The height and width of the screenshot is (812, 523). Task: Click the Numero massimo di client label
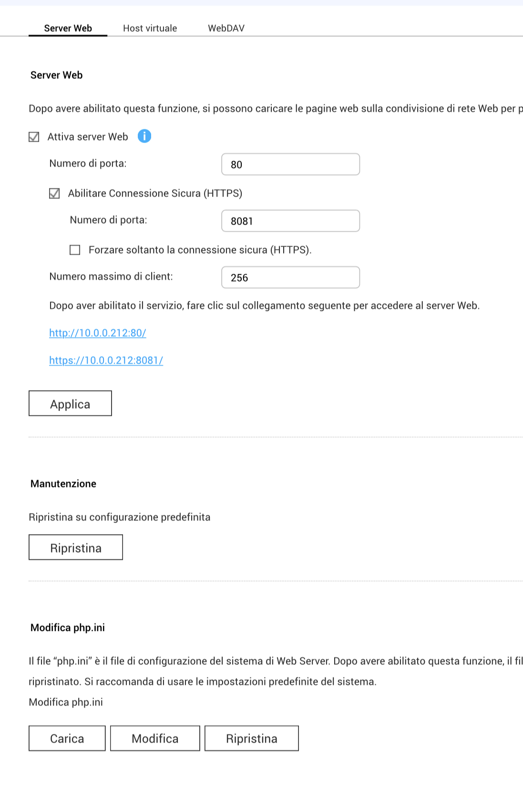click(x=111, y=277)
